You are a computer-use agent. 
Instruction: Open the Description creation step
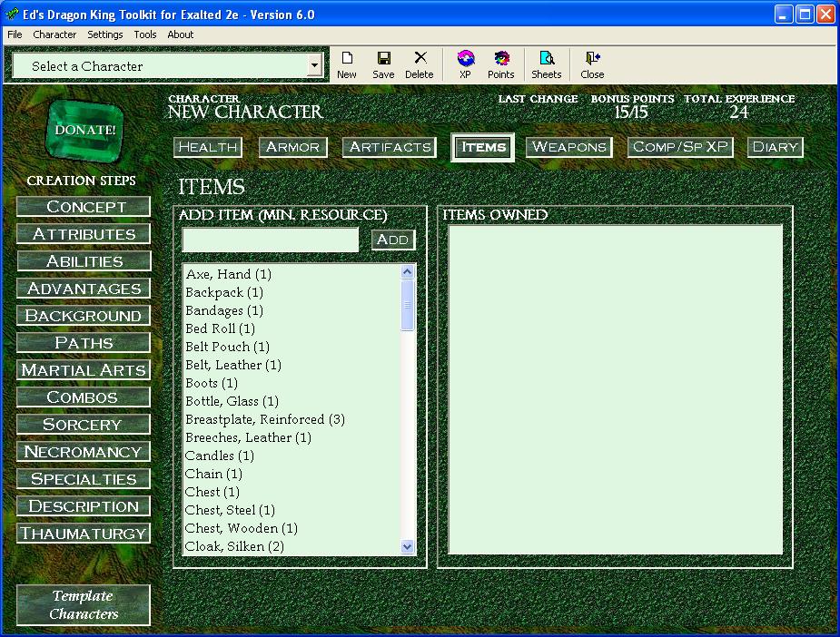84,506
